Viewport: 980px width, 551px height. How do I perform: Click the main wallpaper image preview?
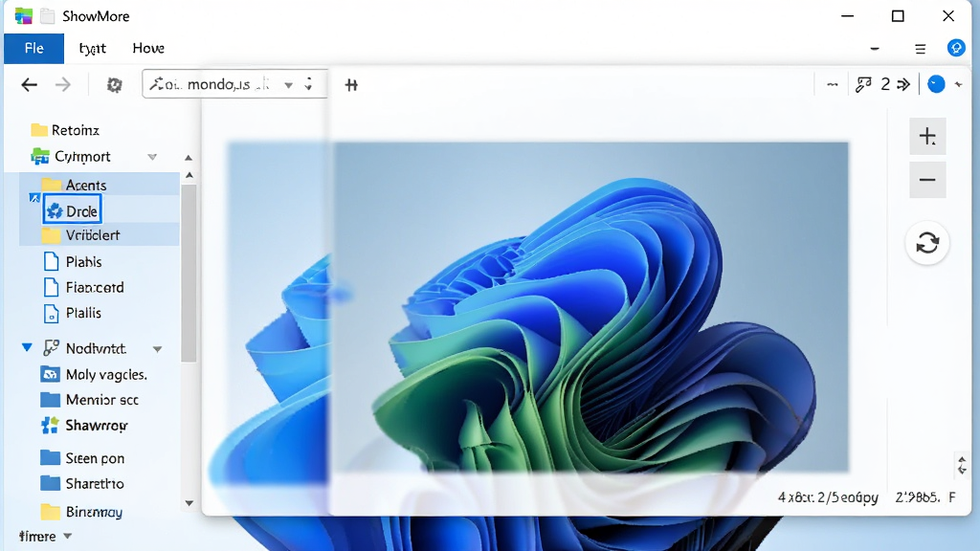pos(590,307)
